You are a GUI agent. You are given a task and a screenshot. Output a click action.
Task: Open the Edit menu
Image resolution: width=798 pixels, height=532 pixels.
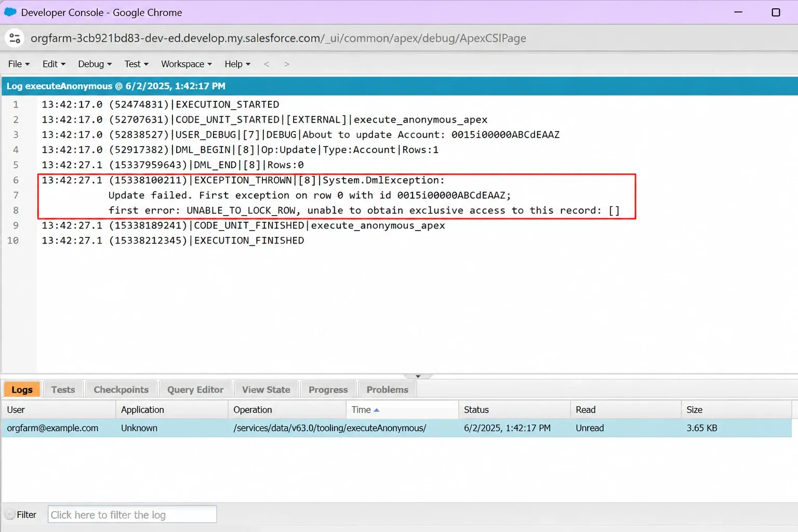click(54, 64)
